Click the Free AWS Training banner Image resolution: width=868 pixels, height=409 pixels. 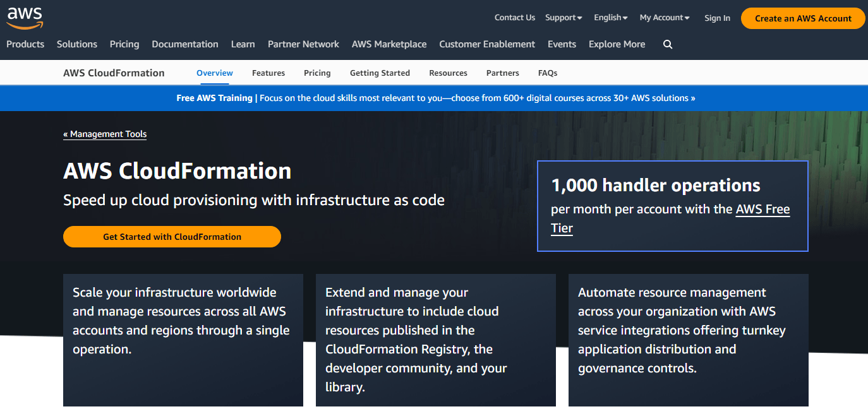pyautogui.click(x=436, y=98)
